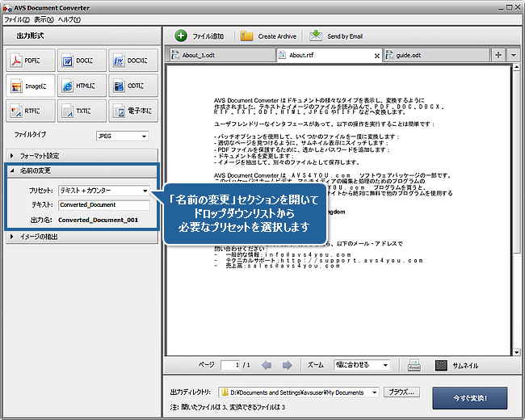
Task: Show thumbnails panel
Action: tap(456, 365)
